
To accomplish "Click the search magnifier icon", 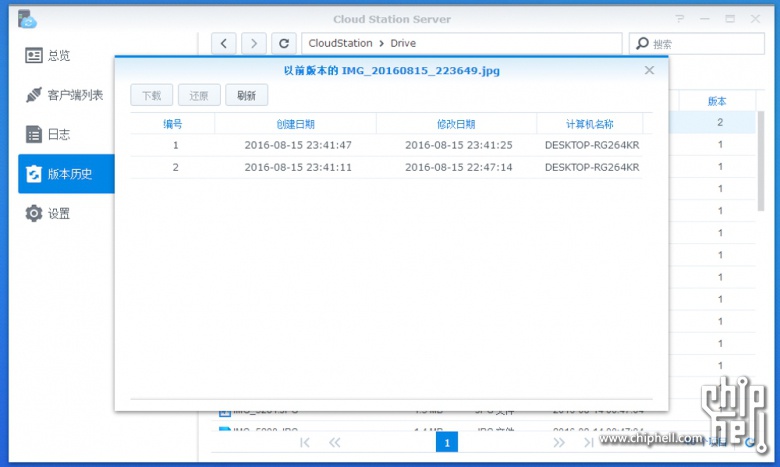I will [642, 43].
